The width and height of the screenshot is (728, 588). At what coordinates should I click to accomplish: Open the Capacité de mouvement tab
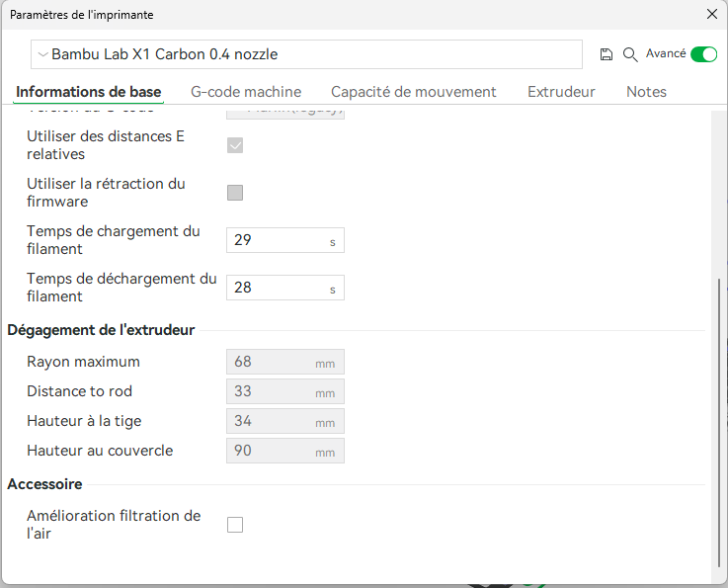point(413,92)
